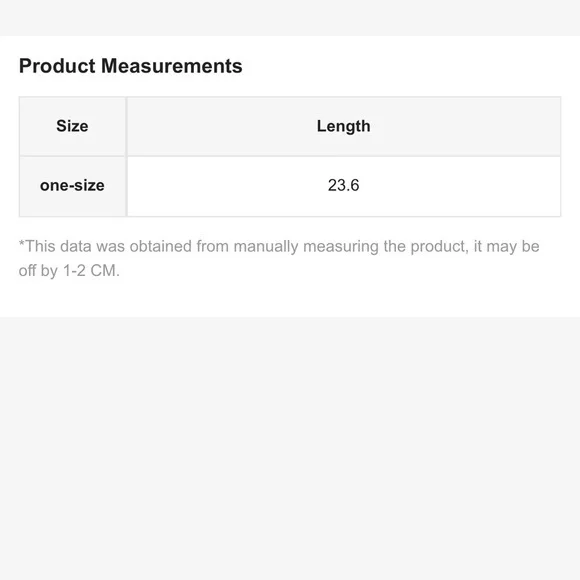The height and width of the screenshot is (580, 580).
Task: Click the word manually in the disclaimer
Action: click(x=266, y=247)
